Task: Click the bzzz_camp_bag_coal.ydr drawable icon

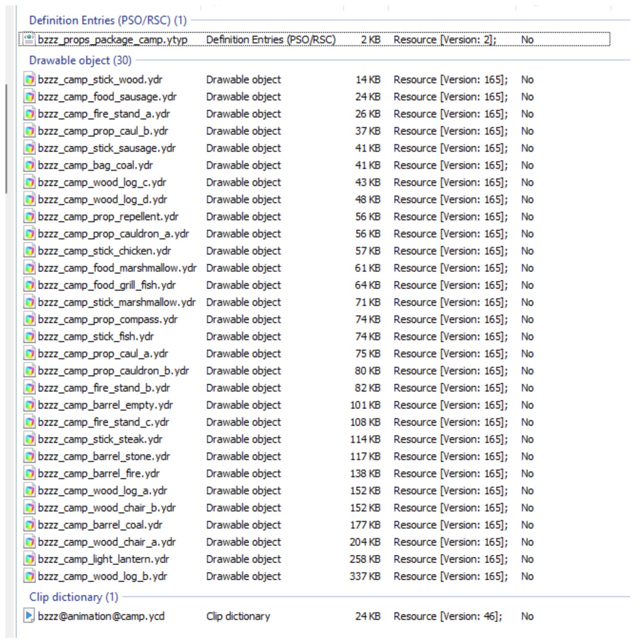Action: point(30,165)
